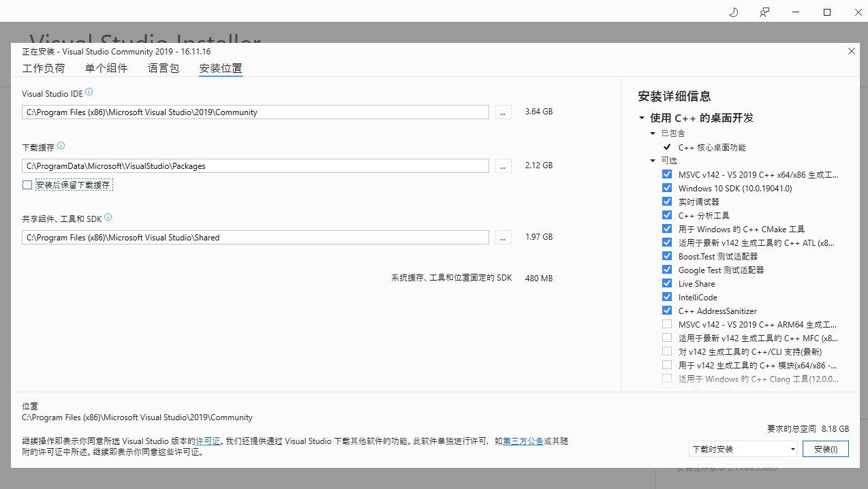Uncheck Google Test 测试适配器
This screenshot has height=489, width=868.
pyautogui.click(x=667, y=270)
